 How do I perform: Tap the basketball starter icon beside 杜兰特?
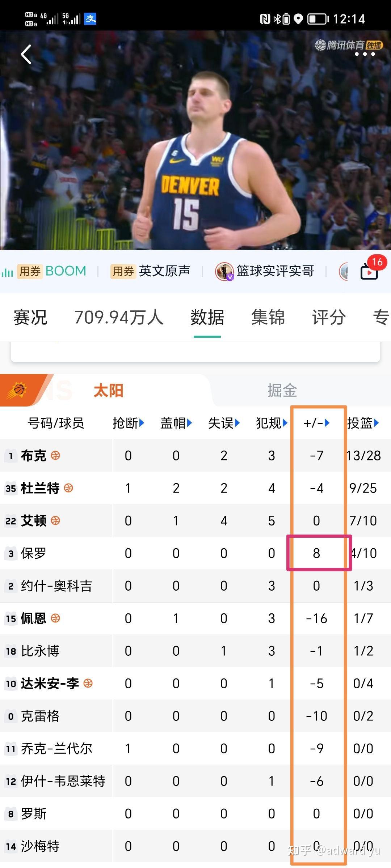point(68,488)
